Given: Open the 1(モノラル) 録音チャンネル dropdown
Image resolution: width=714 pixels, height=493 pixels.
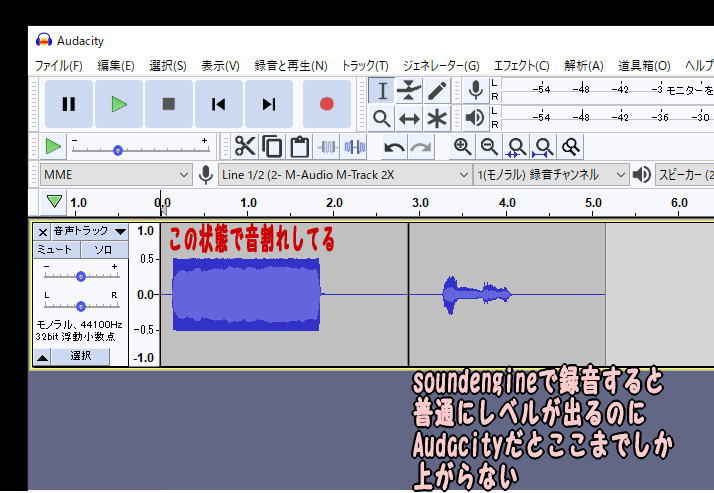Looking at the screenshot, I should [x=551, y=175].
